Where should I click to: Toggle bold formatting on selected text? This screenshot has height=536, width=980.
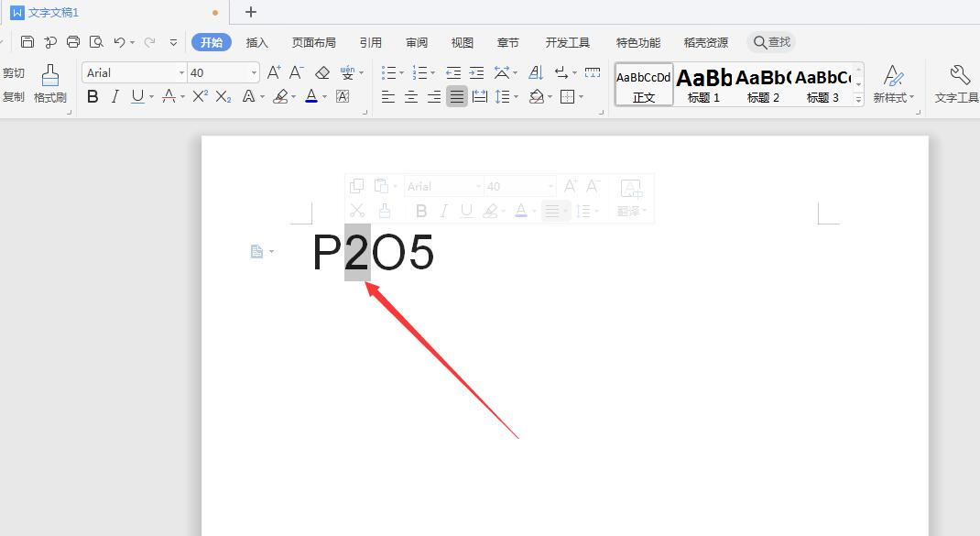92,95
